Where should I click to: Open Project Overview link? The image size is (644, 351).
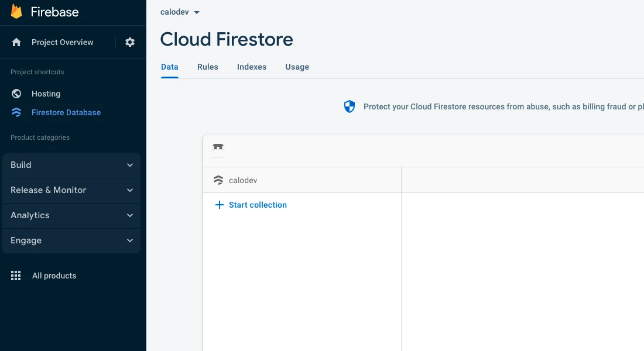pos(63,42)
